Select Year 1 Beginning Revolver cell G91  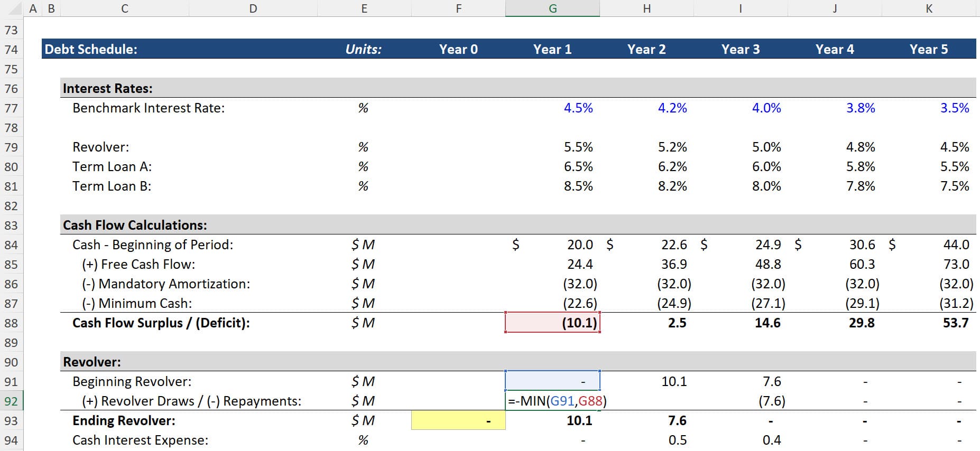pos(552,382)
